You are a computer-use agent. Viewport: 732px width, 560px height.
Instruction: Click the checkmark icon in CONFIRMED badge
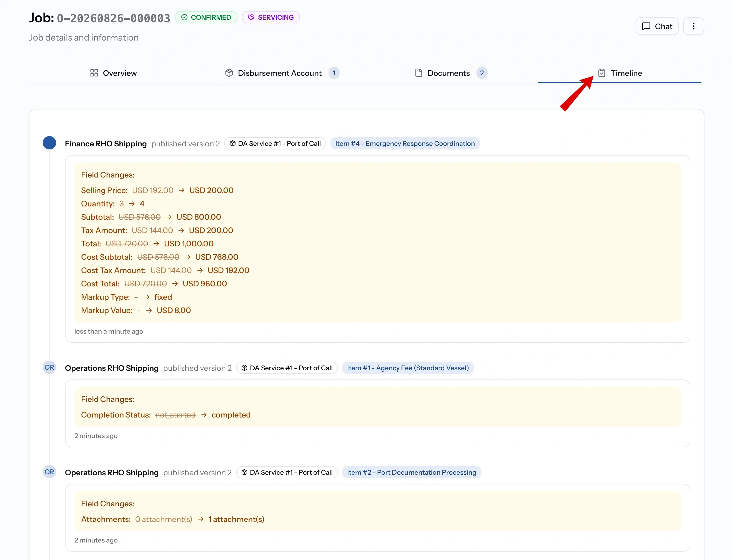184,17
